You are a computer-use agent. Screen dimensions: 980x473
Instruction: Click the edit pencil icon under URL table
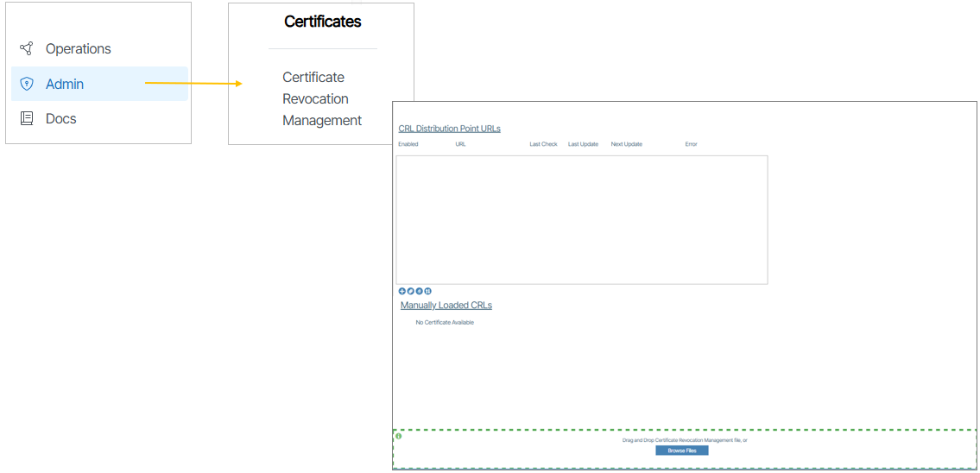click(410, 291)
